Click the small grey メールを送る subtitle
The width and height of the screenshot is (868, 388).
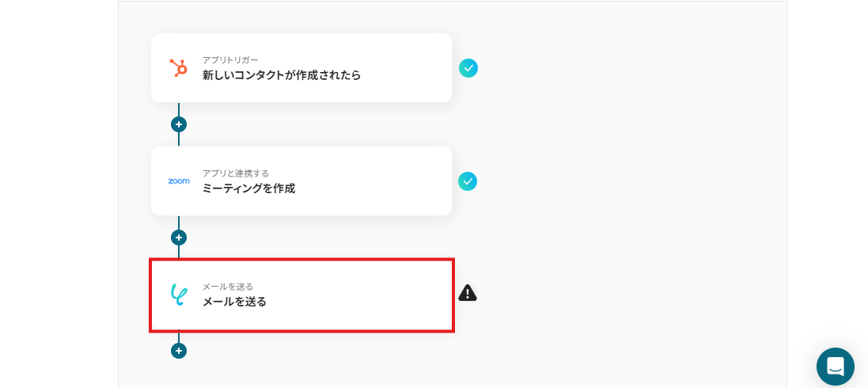click(227, 287)
